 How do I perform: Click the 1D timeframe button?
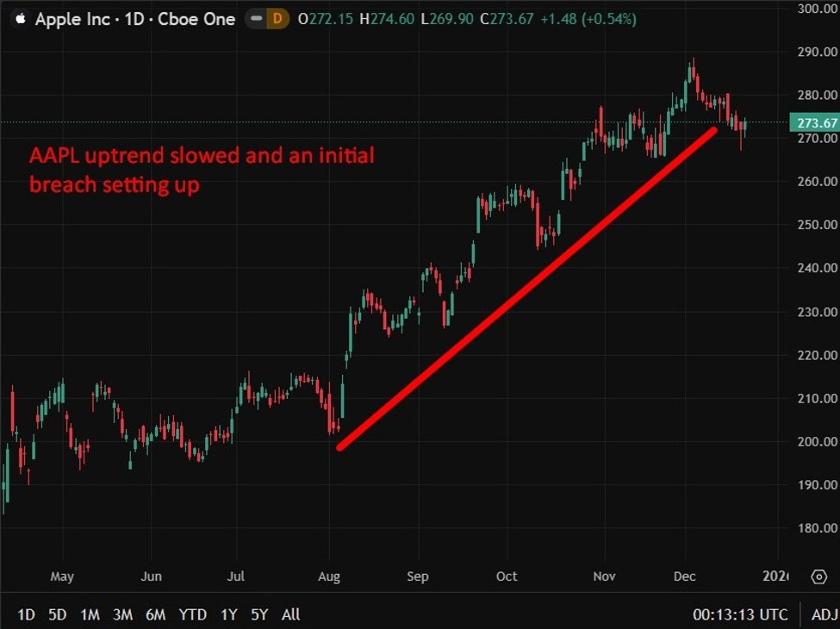[x=26, y=615]
